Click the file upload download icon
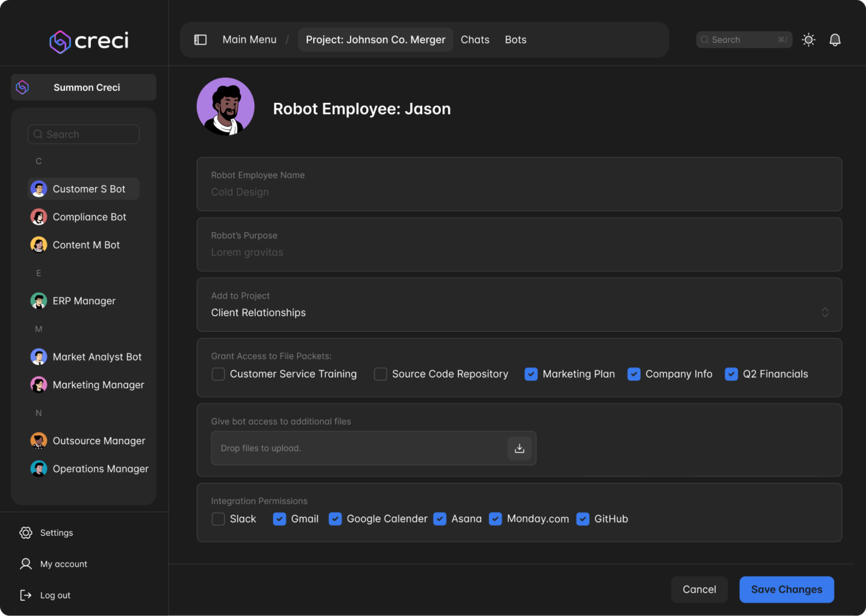The width and height of the screenshot is (866, 616). click(519, 448)
